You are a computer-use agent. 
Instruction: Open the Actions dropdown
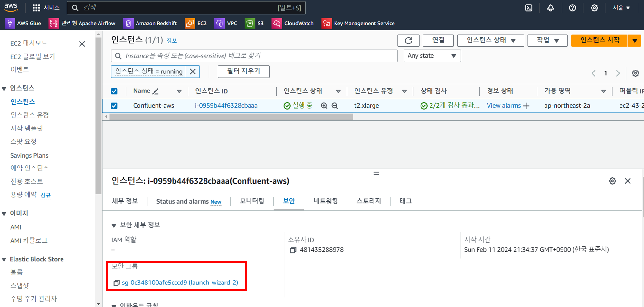pyautogui.click(x=547, y=41)
